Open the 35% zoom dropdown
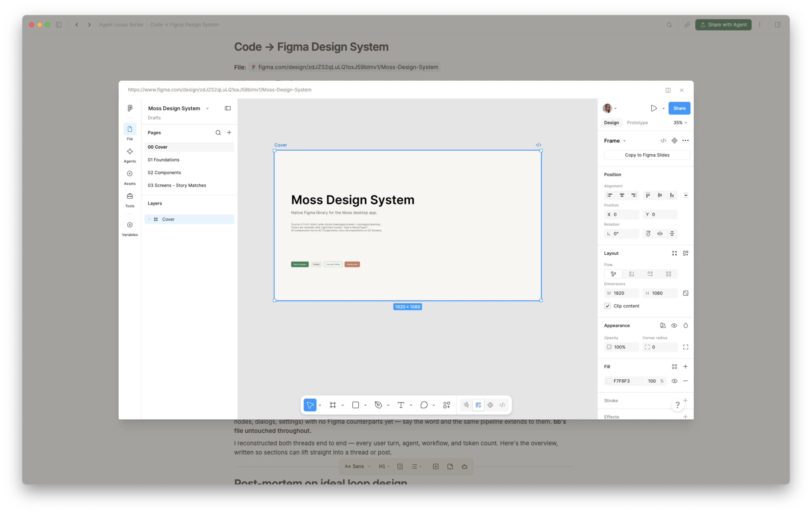 (680, 123)
